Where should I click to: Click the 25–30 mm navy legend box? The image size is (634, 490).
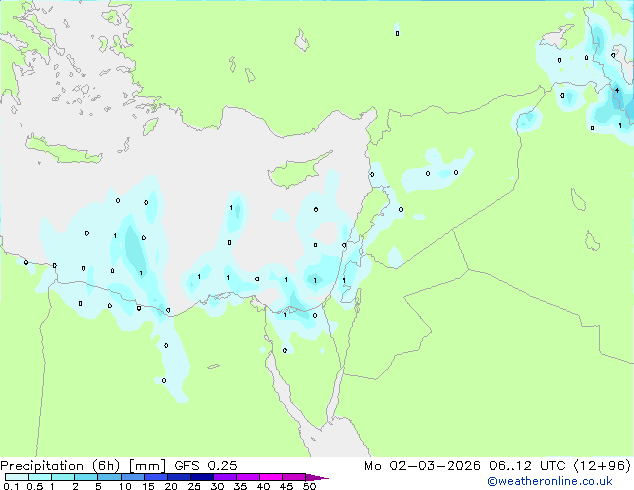(202, 477)
